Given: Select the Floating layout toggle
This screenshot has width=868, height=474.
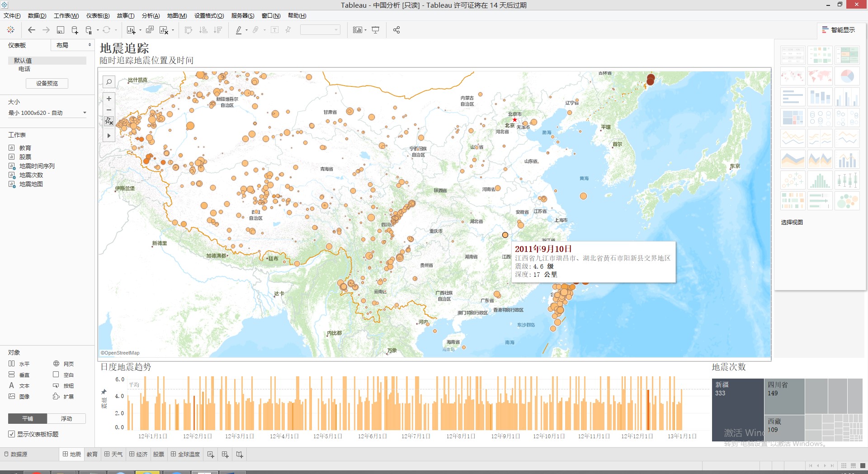Looking at the screenshot, I should pos(66,419).
